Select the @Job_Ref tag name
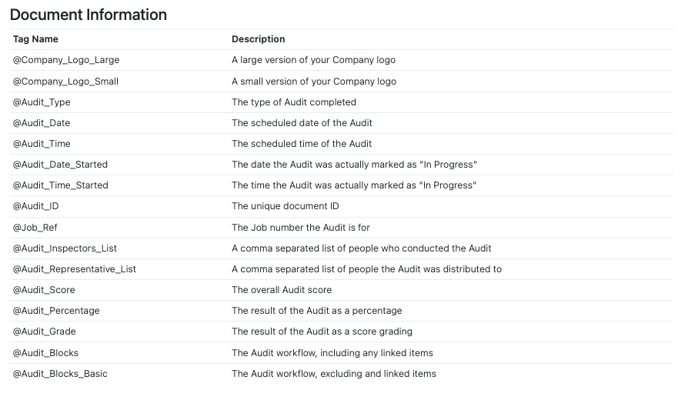This screenshot has width=688, height=400. [35, 228]
